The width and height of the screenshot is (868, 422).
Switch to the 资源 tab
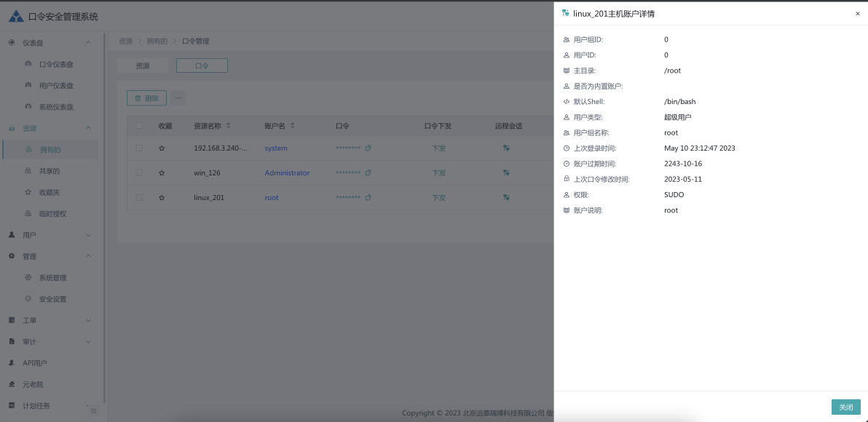[142, 65]
